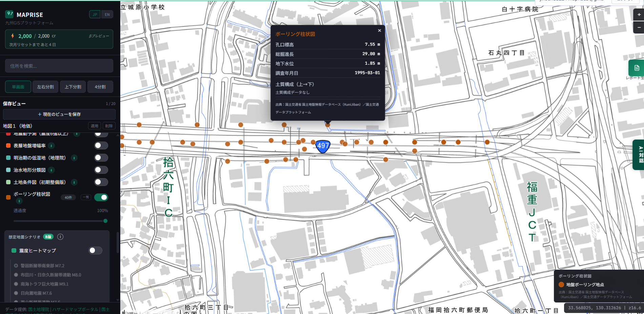Close the ボーリング柱状図 popup
Screen dimensions: 644x314
[x=380, y=30]
